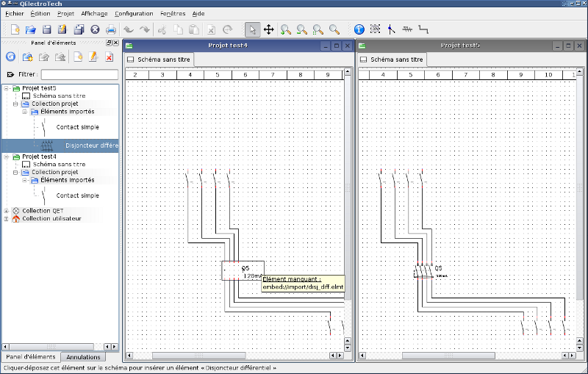Collapse Collection projet under Projet test4

pyautogui.click(x=15, y=173)
